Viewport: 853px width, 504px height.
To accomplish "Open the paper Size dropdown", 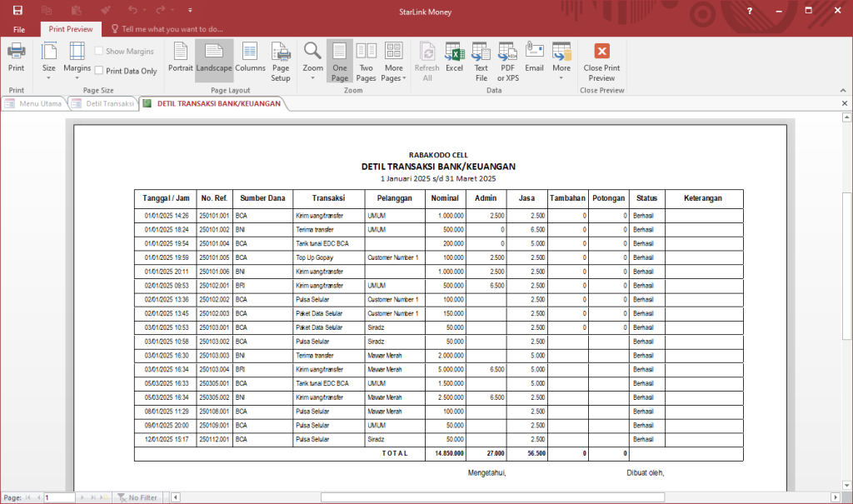I will (49, 61).
